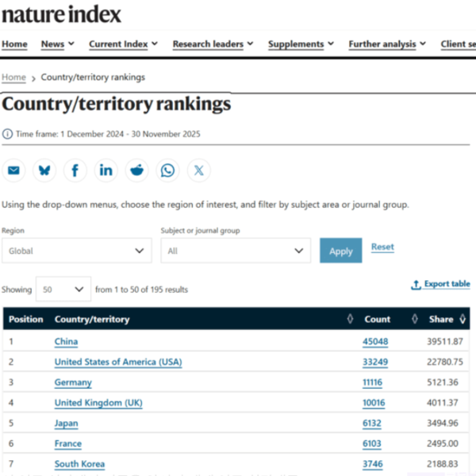Viewport: 476px width, 476px height.
Task: Click Japan's count 6132
Action: 372,423
